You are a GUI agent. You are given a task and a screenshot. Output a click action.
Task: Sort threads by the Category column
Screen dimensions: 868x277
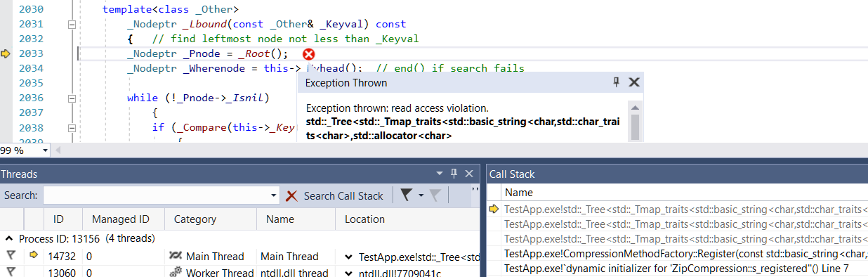tap(195, 219)
